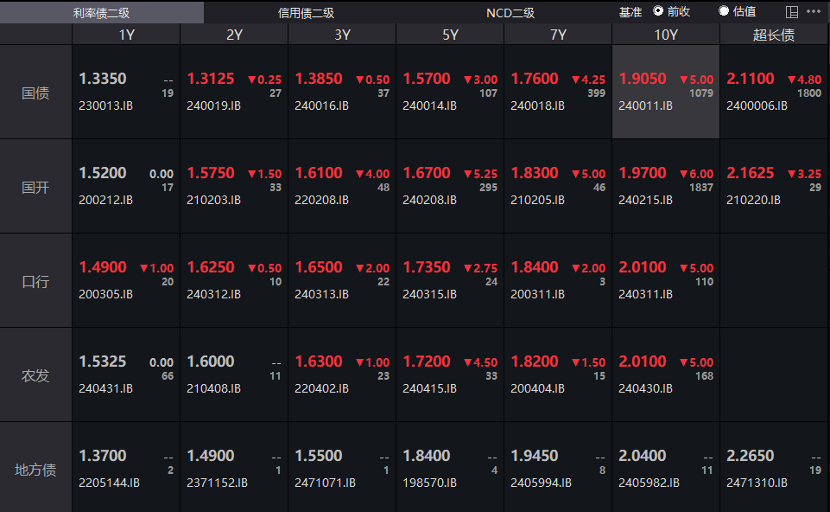The width and height of the screenshot is (830, 512).
Task: Select the 估值 benchmark radio button
Action: point(724,12)
